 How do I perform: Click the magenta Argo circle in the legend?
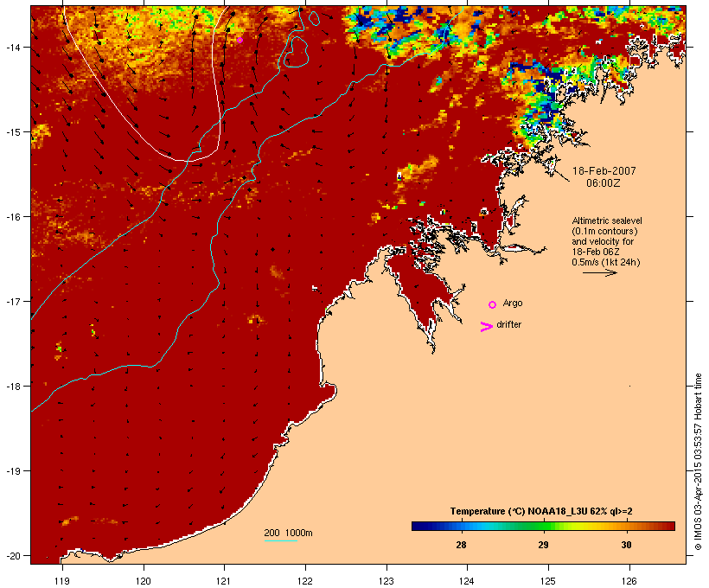[493, 305]
